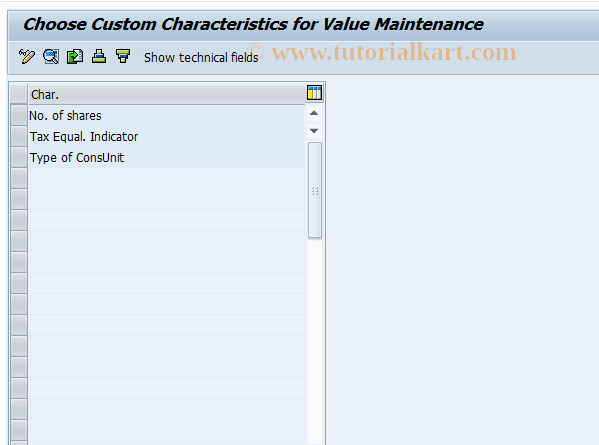Image resolution: width=599 pixels, height=445 pixels.
Task: Open the table column settings icon
Action: click(314, 93)
